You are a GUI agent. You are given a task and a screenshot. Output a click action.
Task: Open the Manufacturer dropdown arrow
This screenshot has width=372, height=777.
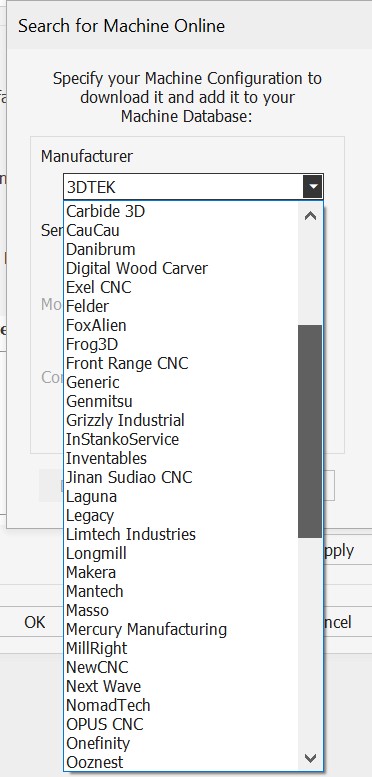point(313,188)
